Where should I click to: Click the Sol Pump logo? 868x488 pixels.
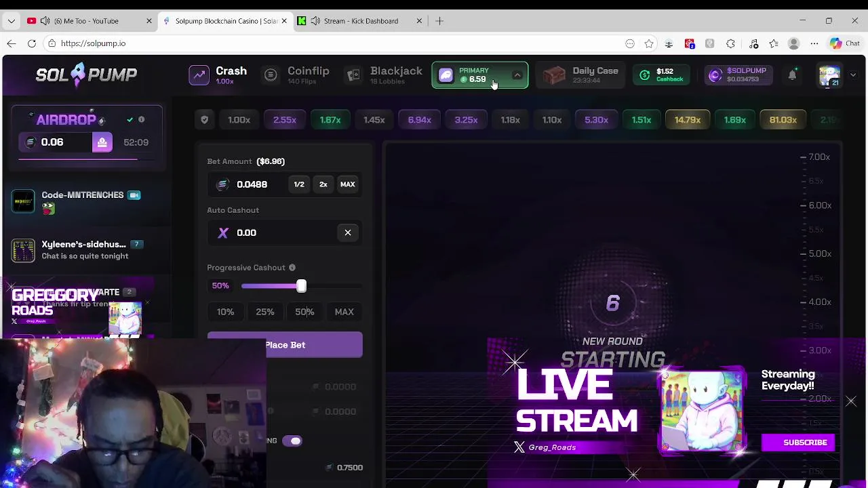[86, 75]
